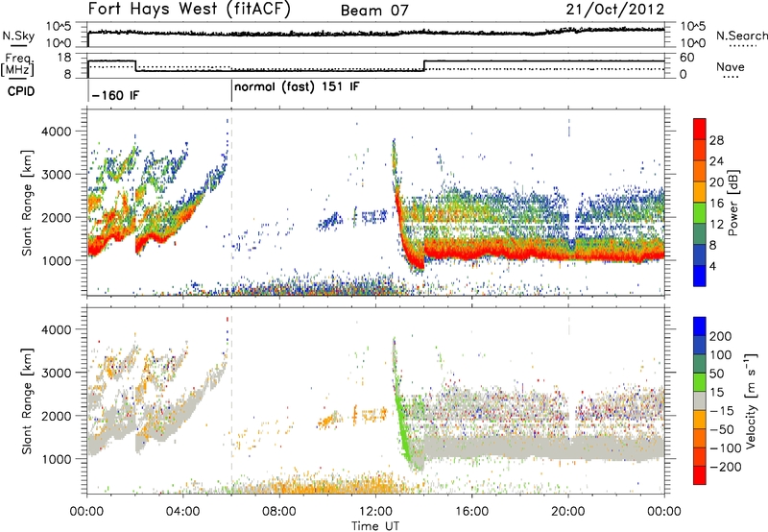Click the '-160 IF' CPID text

[x=115, y=95]
